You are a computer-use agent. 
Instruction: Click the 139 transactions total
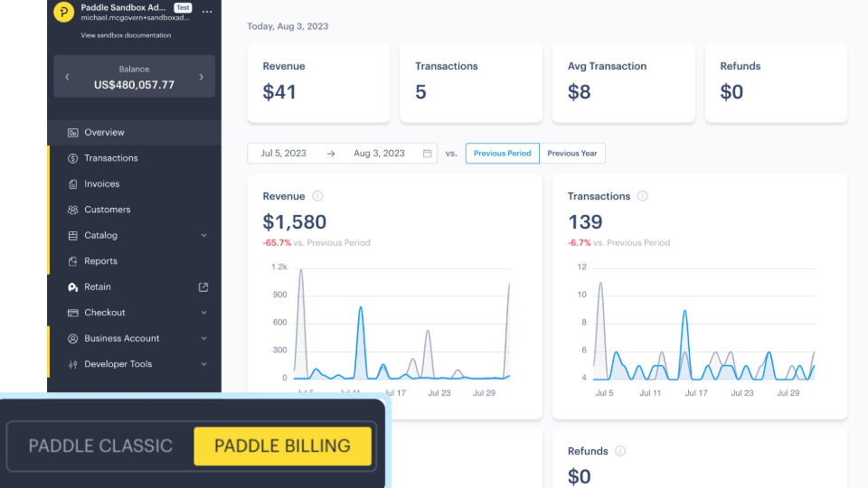click(x=585, y=222)
